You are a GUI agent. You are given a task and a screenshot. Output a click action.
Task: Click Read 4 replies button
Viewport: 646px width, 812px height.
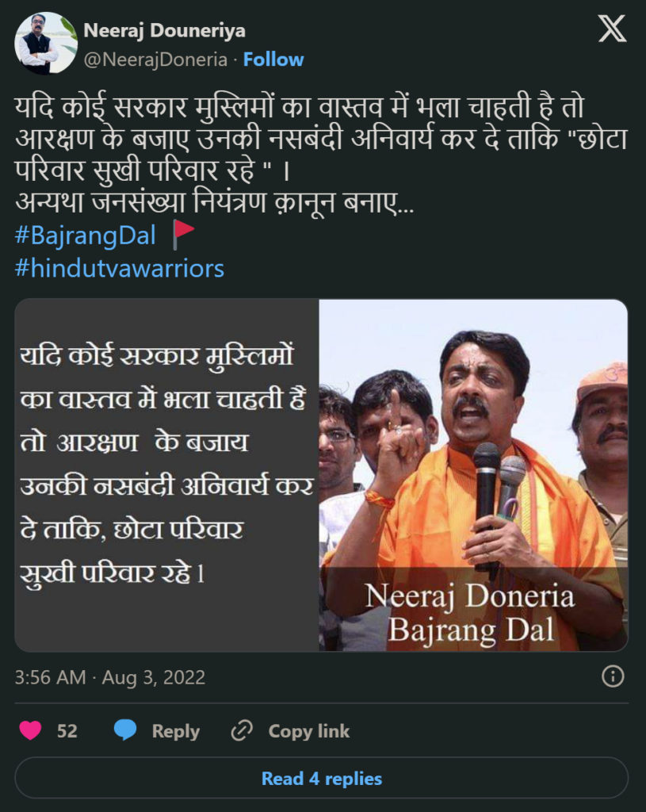point(322,778)
